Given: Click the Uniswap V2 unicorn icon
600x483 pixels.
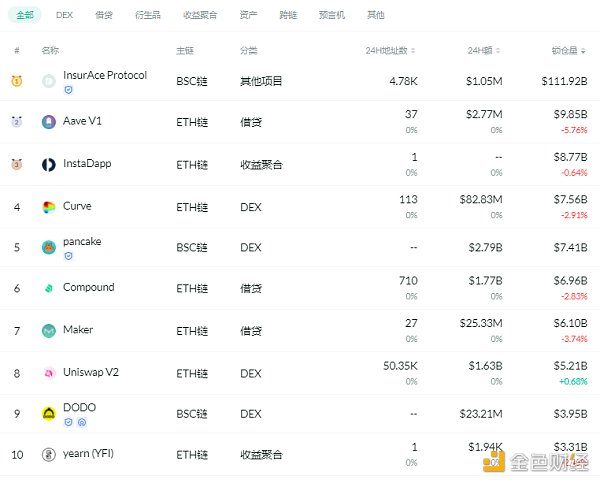Looking at the screenshot, I should [49, 372].
